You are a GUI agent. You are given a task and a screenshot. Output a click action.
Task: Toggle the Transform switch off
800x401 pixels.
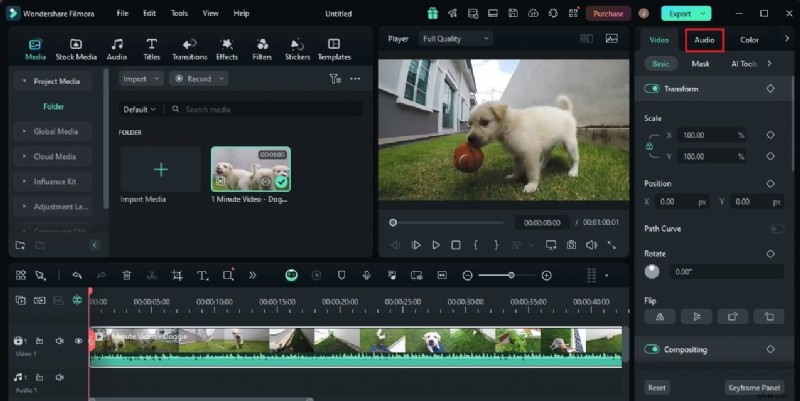(x=653, y=89)
